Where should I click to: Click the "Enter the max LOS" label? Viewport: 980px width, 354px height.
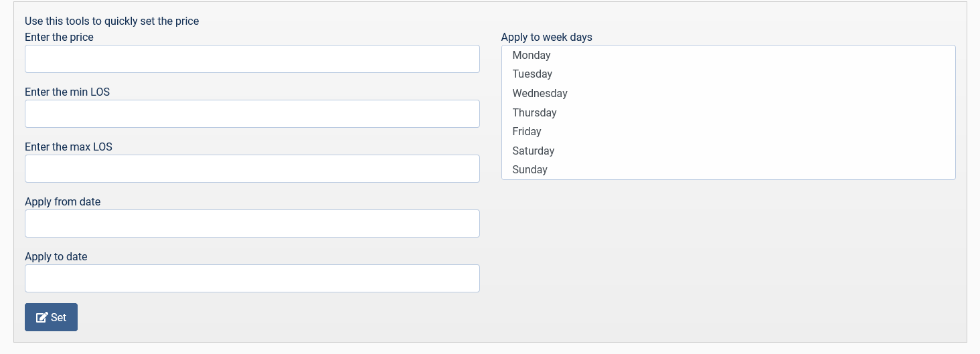pyautogui.click(x=68, y=147)
